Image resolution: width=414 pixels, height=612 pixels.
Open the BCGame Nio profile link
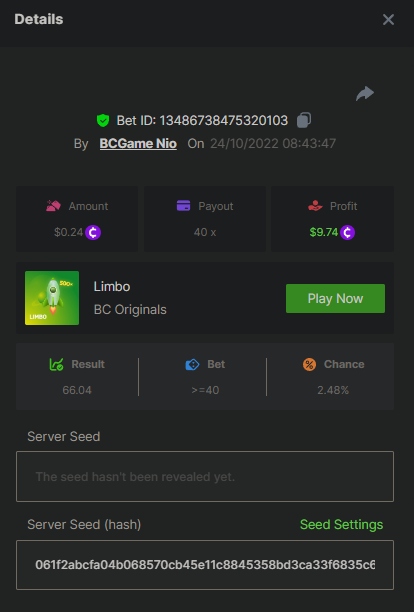point(138,144)
